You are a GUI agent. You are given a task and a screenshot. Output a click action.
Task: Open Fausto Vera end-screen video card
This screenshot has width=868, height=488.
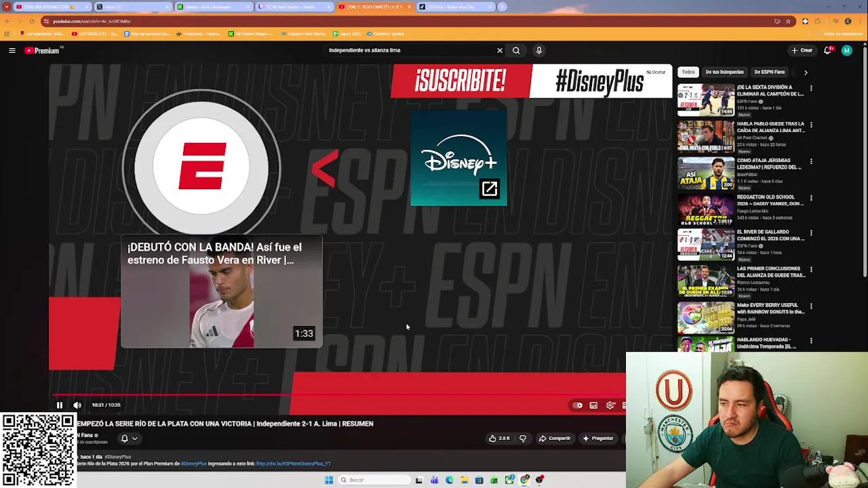[222, 291]
